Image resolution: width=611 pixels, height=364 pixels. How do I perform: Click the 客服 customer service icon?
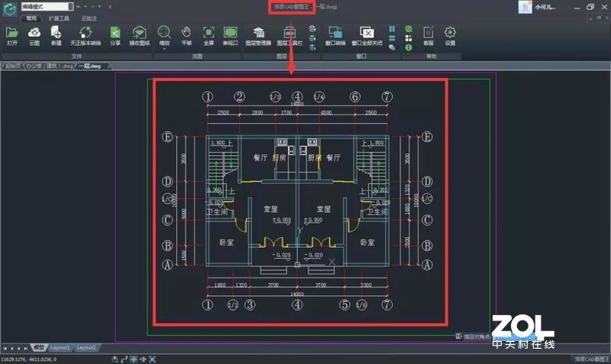click(x=428, y=33)
